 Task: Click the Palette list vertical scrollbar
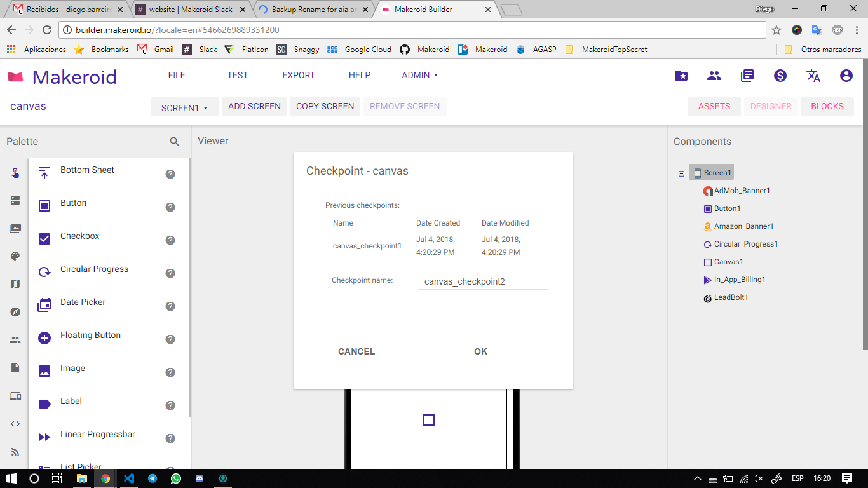click(x=189, y=287)
